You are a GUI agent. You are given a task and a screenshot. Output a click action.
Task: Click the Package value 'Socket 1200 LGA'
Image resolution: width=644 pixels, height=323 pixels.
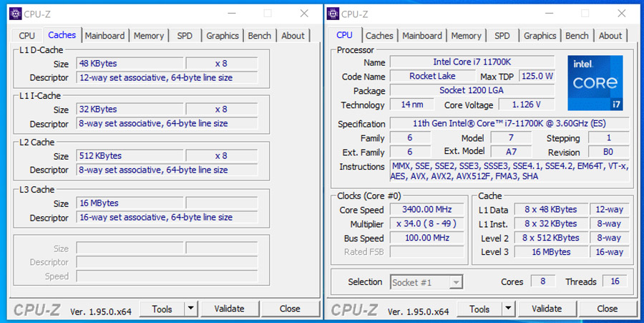click(x=472, y=90)
